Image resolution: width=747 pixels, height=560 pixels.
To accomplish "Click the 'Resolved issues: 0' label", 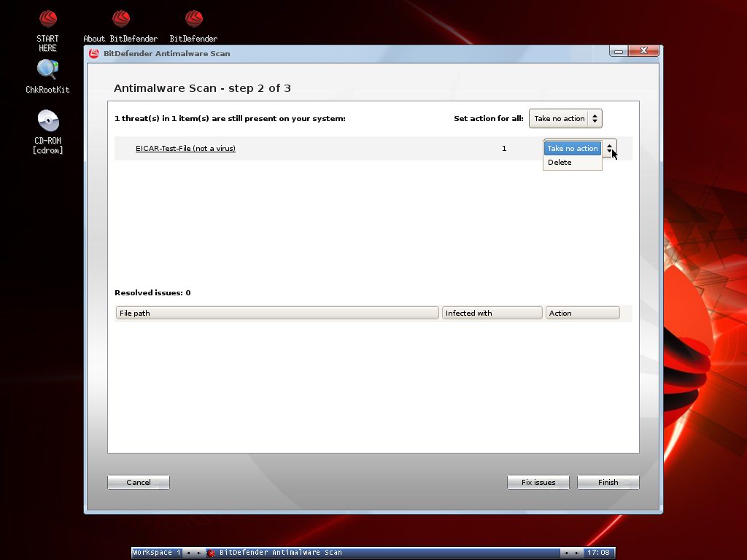I will [152, 293].
